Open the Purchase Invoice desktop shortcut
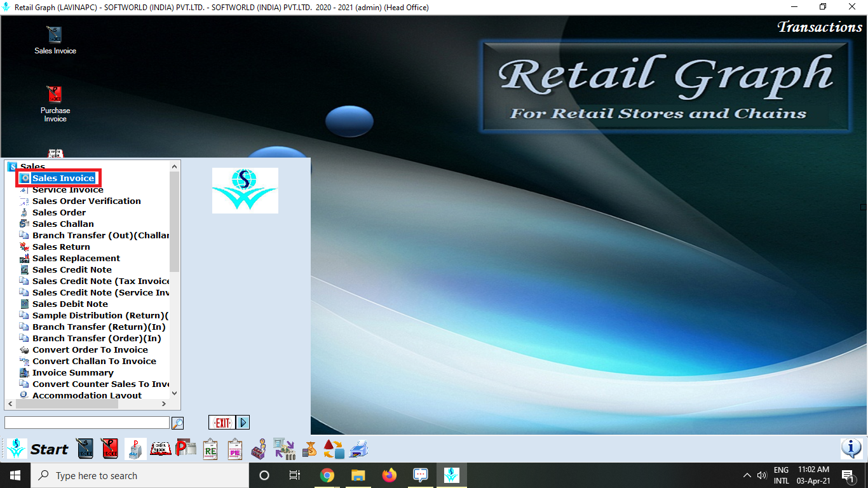The image size is (868, 488). 55,104
